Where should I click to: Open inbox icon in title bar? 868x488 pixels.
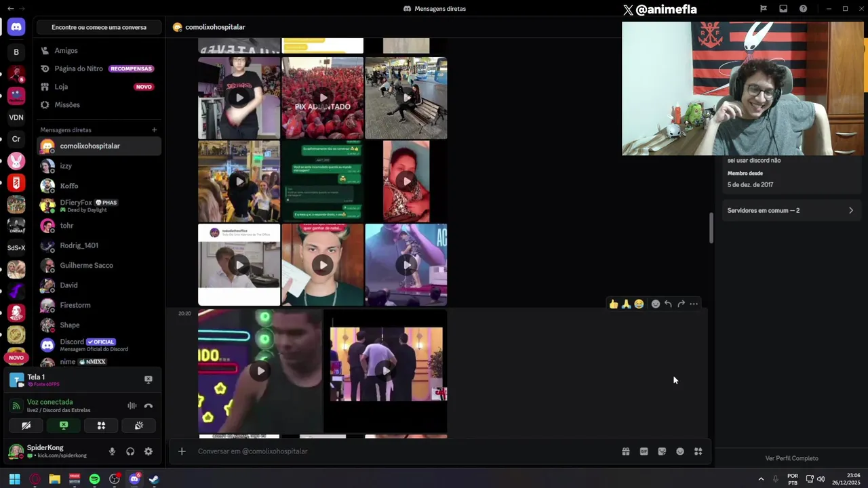(783, 9)
